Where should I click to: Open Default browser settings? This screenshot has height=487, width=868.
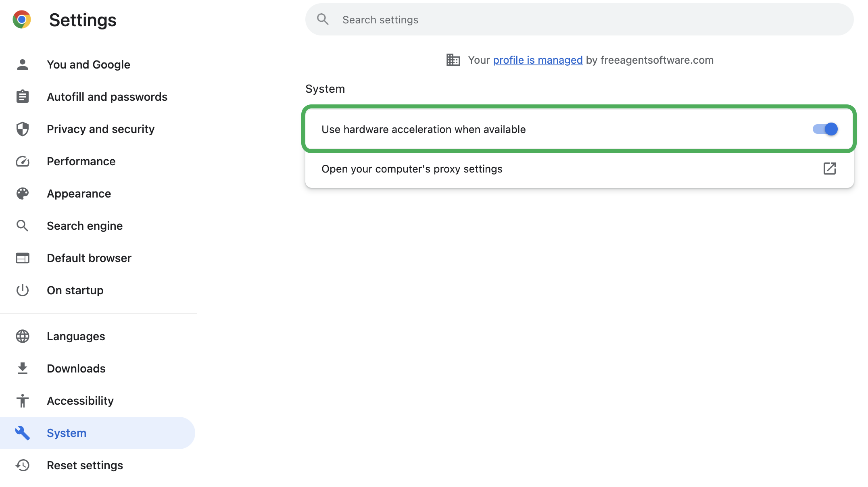(x=98, y=258)
